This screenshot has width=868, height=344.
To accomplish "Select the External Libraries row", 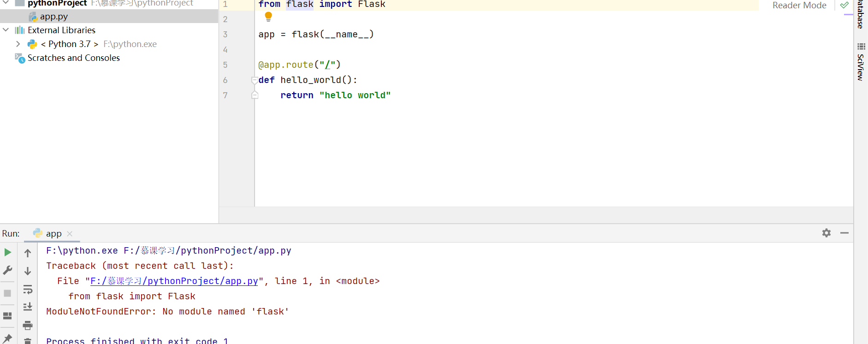I will click(x=109, y=30).
